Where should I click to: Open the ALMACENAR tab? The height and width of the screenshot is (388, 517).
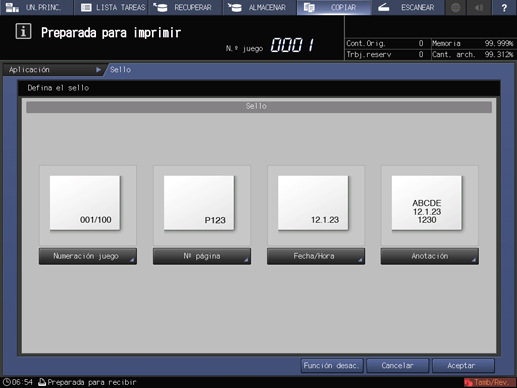(260, 7)
